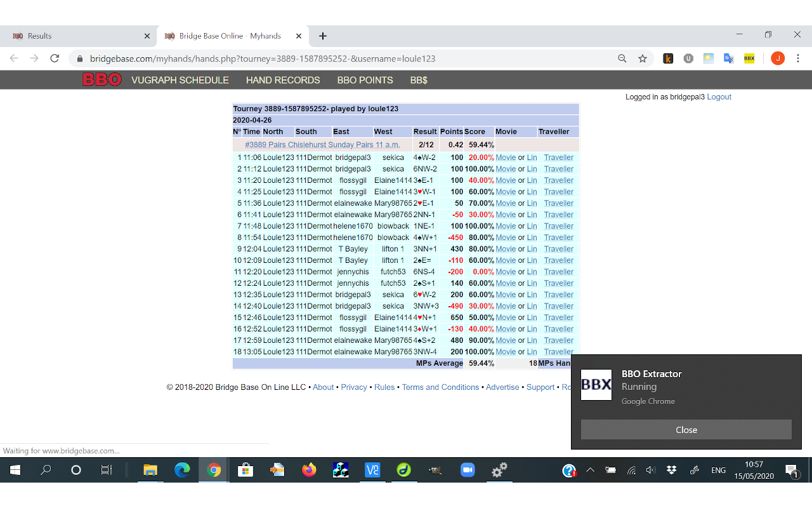Viewport: 812px width, 508px height.
Task: Open the Traveller link for board 13
Action: tap(559, 295)
